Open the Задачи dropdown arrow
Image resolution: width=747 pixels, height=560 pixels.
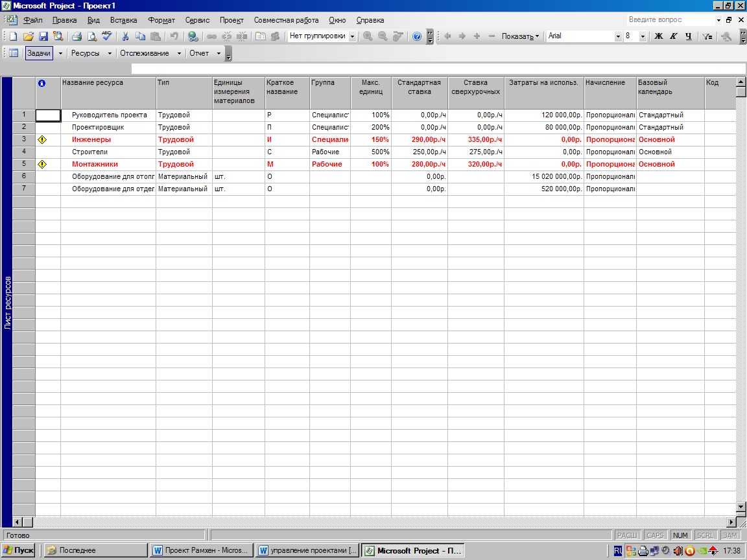(60, 53)
